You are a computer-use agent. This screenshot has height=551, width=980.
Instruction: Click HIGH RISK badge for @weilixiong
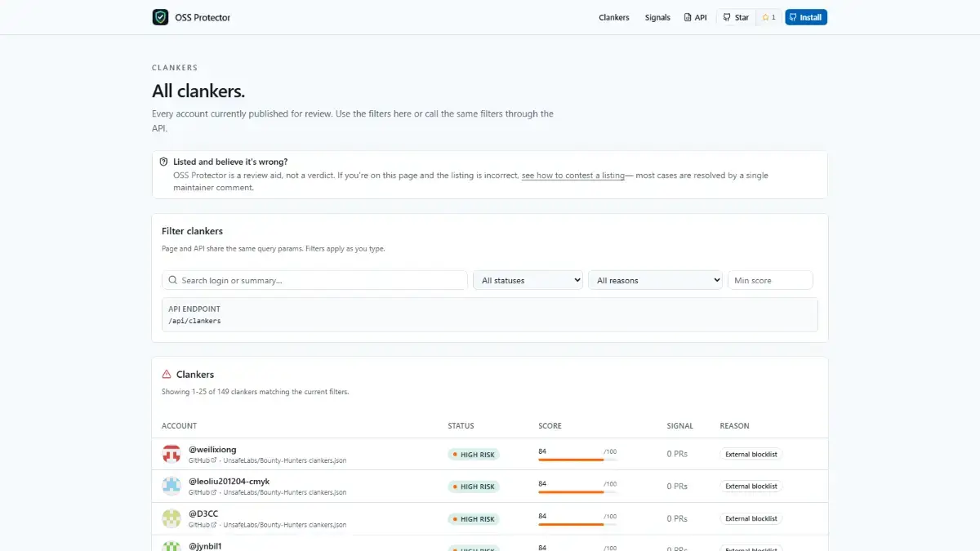point(474,454)
